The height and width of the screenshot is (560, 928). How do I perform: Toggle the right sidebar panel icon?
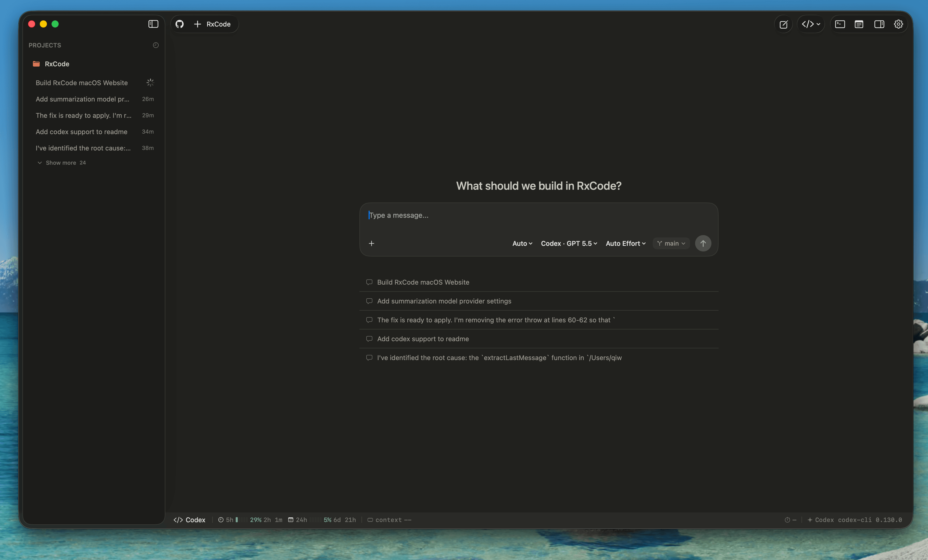pos(879,24)
